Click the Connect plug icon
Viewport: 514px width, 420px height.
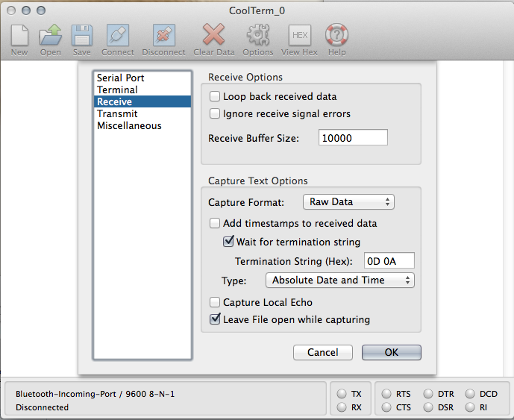pyautogui.click(x=118, y=35)
